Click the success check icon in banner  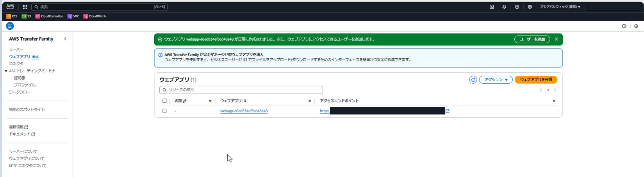pos(160,39)
